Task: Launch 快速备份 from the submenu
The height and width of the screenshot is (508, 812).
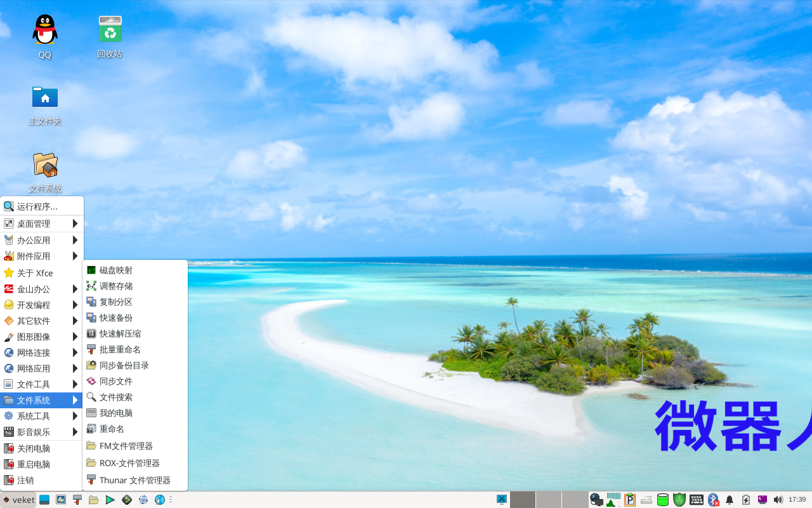Action: point(135,317)
